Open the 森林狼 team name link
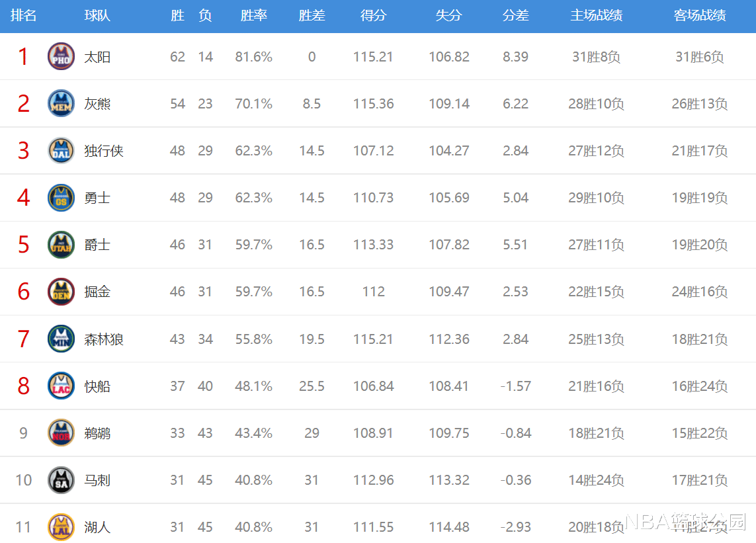The width and height of the screenshot is (756, 543). click(x=104, y=339)
